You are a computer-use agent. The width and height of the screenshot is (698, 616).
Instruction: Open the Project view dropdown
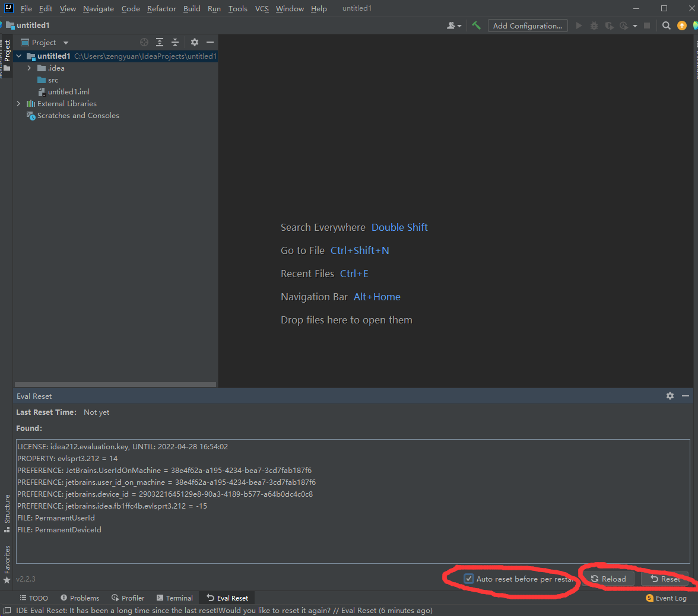coord(66,43)
